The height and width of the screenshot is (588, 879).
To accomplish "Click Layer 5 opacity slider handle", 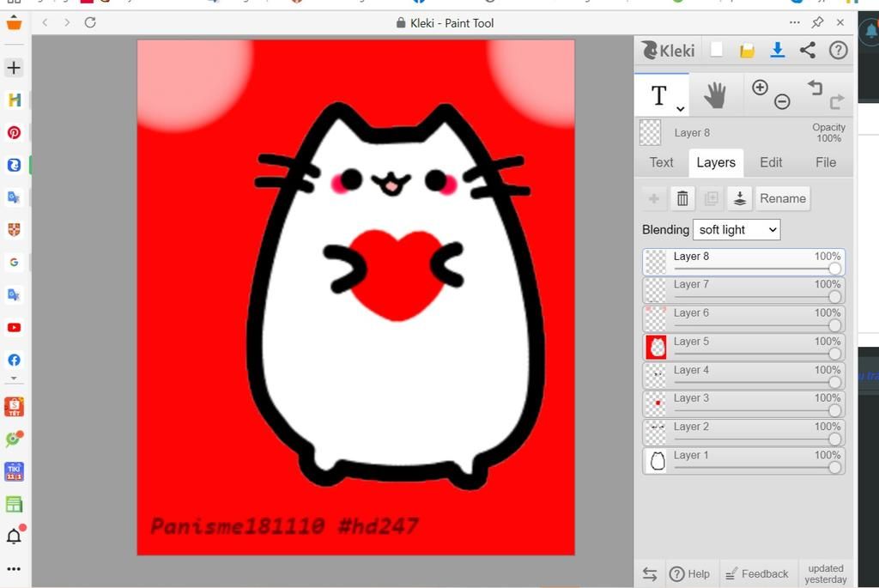I will point(834,354).
